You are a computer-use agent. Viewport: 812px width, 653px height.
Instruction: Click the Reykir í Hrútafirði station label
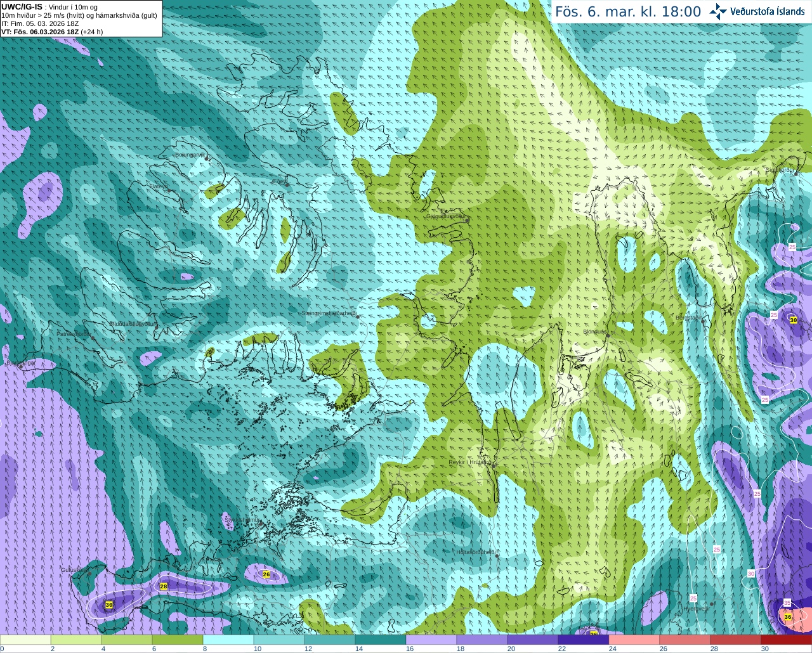tap(470, 463)
